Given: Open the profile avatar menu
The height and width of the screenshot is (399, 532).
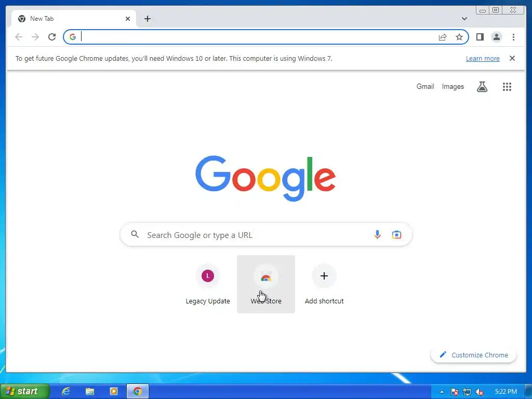Looking at the screenshot, I should (x=496, y=37).
